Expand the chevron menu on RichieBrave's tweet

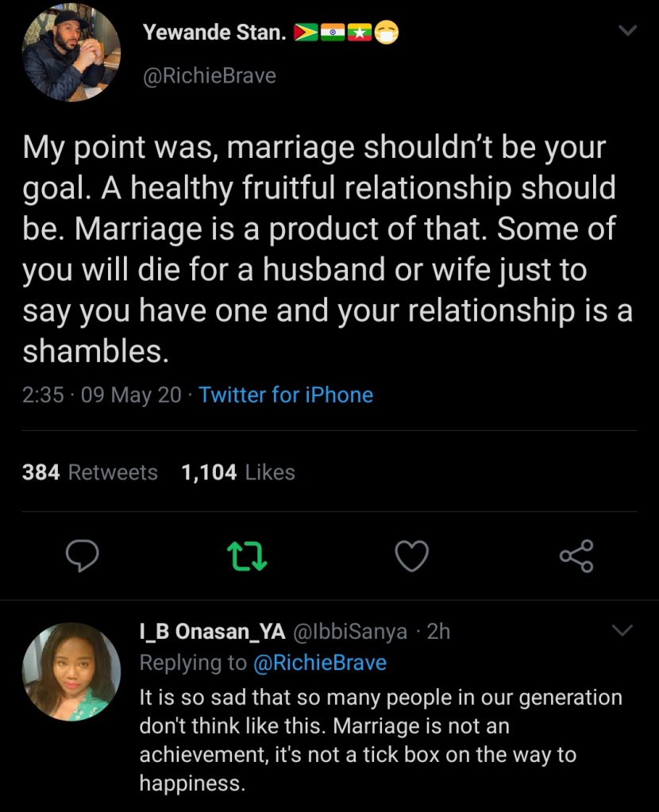click(627, 32)
